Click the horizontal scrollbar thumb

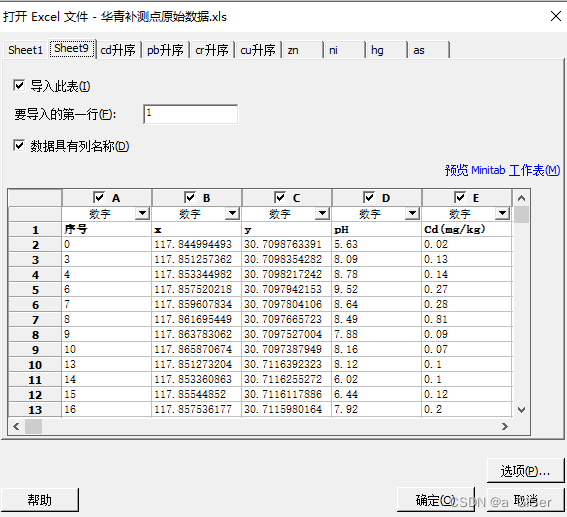click(x=34, y=426)
